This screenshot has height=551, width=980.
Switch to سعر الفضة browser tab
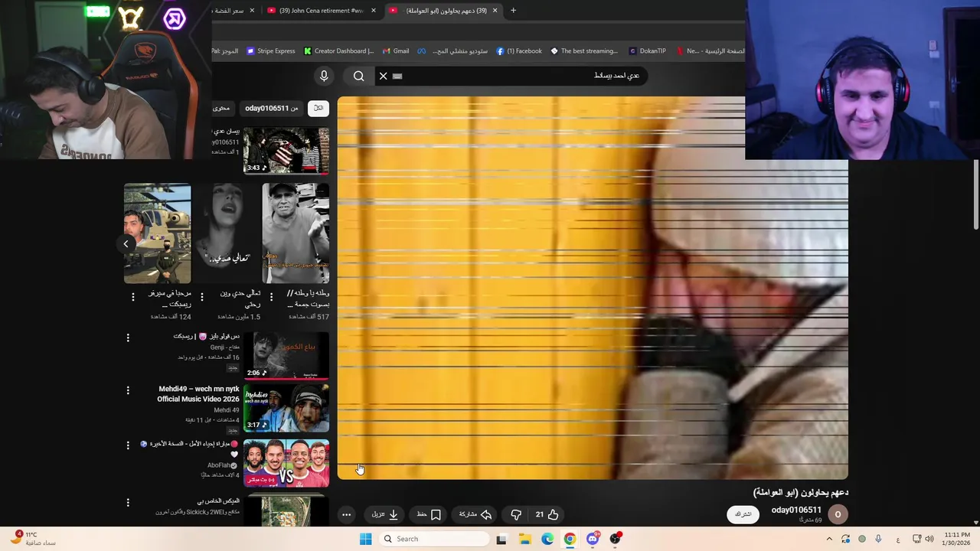click(x=228, y=10)
